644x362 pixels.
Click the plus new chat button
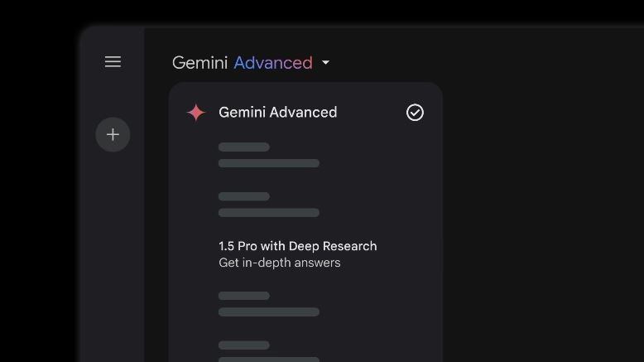click(113, 135)
